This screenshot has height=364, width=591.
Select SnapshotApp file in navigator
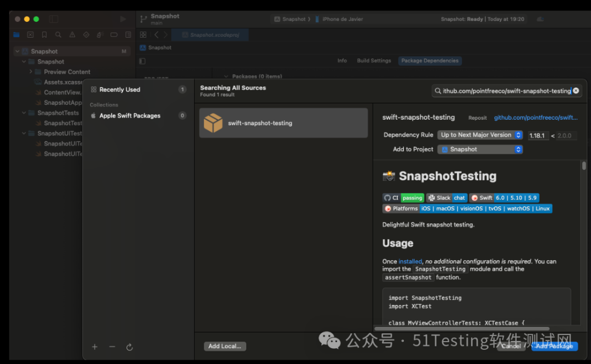tap(59, 102)
